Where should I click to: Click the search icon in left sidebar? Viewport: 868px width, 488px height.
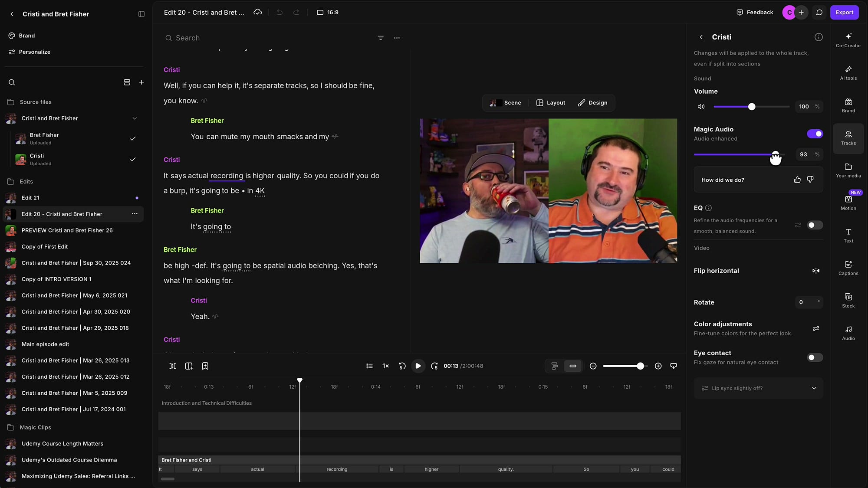(x=12, y=82)
